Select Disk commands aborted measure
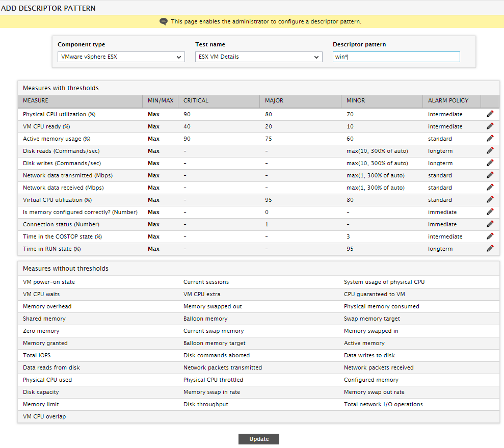 tap(216, 355)
